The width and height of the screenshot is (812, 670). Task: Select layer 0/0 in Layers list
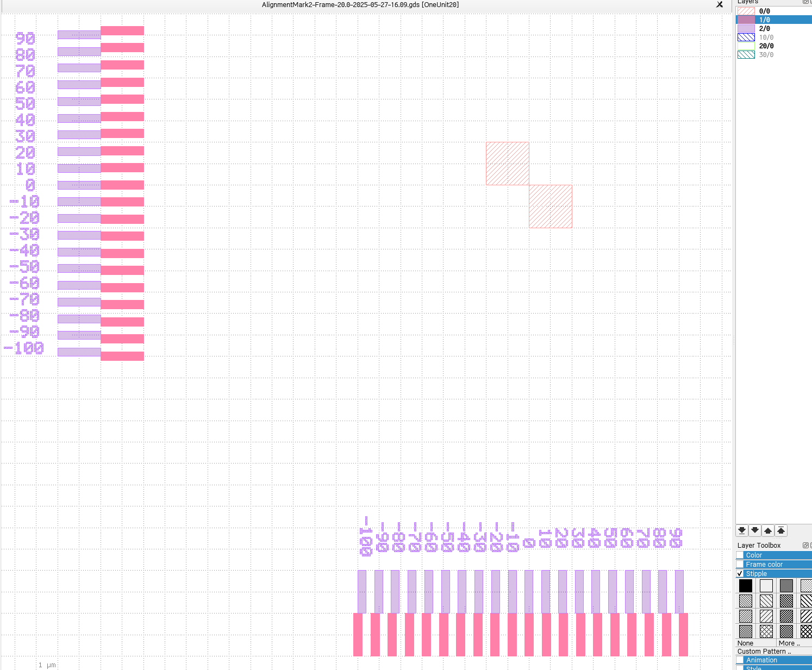[x=764, y=11]
